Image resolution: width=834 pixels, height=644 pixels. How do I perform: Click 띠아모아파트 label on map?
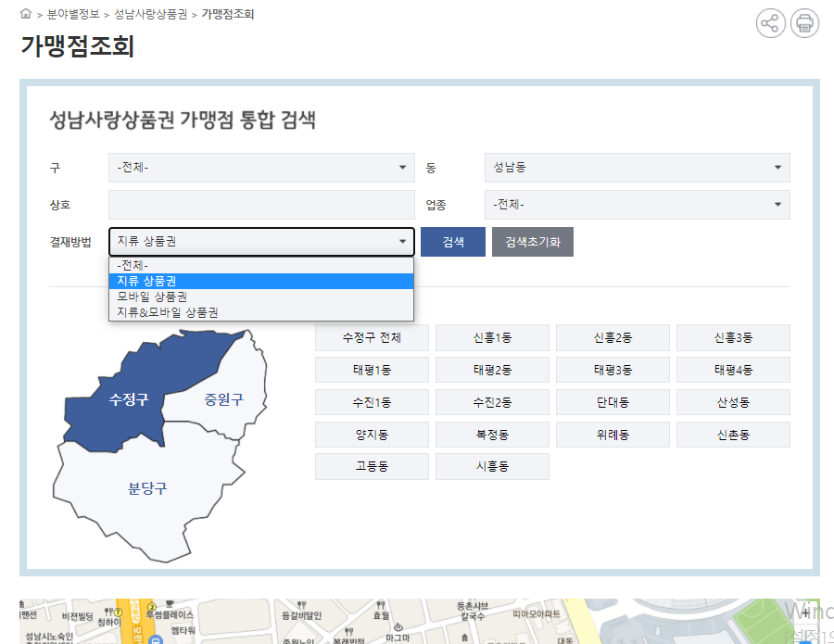537,614
